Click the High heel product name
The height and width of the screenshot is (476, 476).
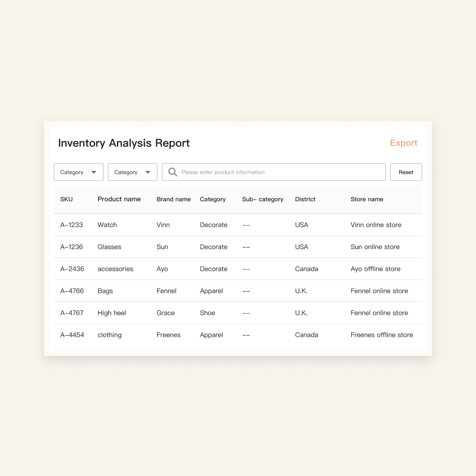tap(112, 313)
